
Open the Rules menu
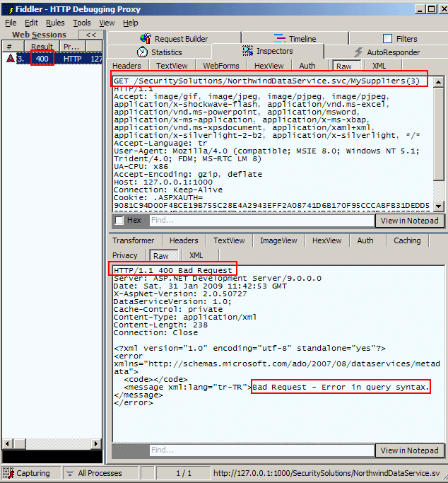pyautogui.click(x=55, y=23)
